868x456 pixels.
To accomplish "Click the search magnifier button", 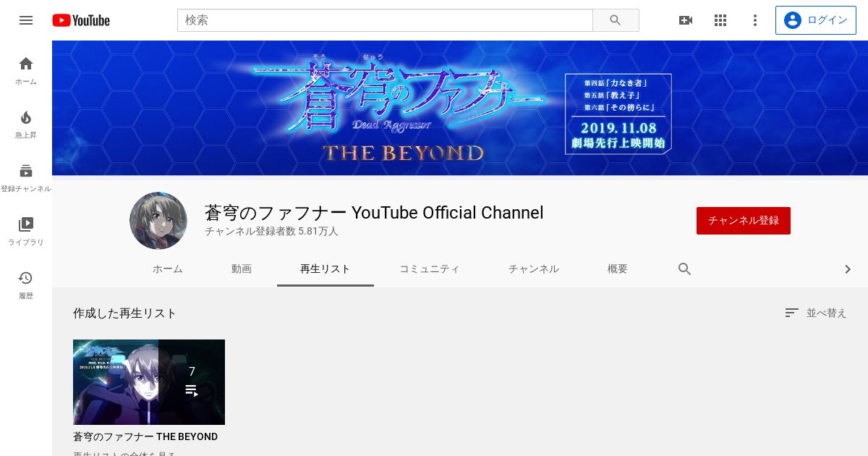I will tap(616, 20).
